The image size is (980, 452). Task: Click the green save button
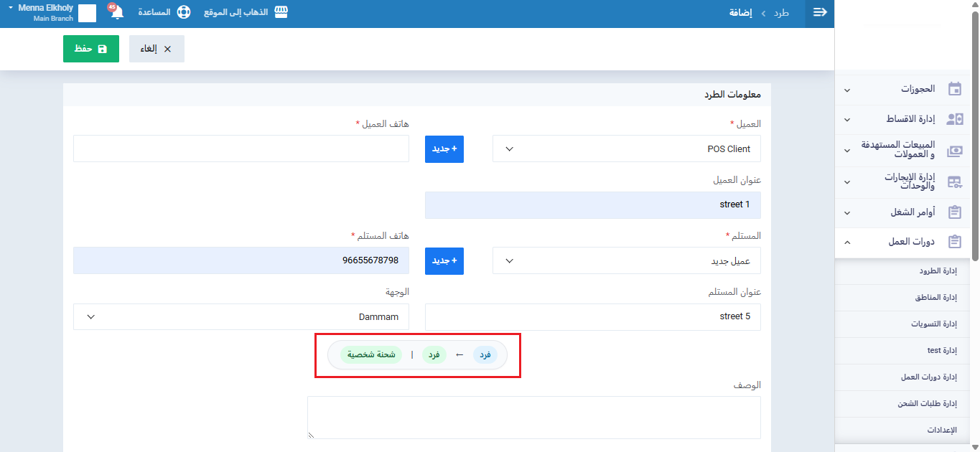(x=91, y=49)
